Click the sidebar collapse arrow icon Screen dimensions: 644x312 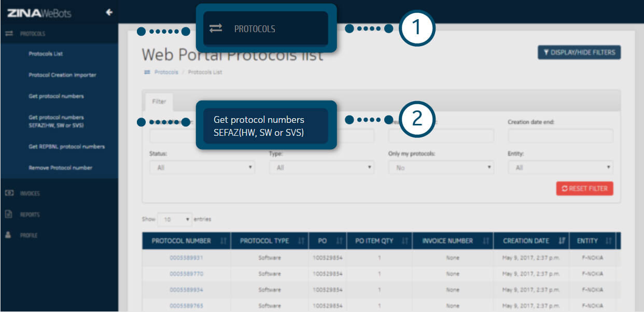tap(109, 12)
